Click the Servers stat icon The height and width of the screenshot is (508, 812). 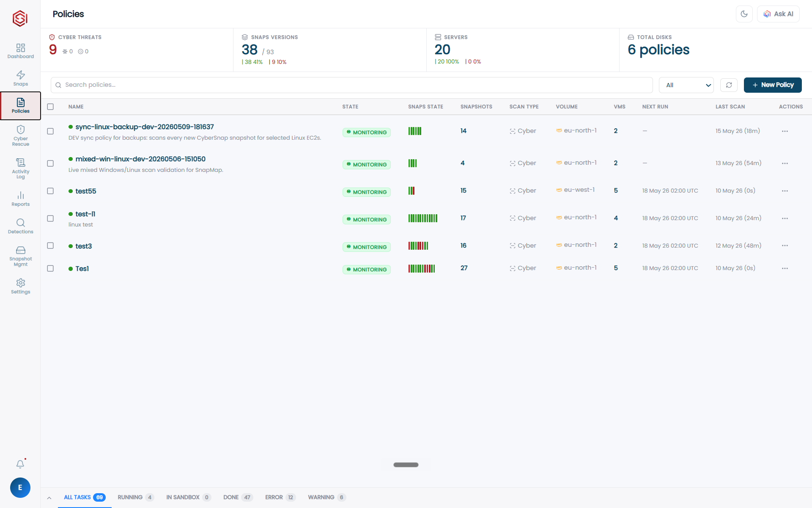tap(438, 37)
